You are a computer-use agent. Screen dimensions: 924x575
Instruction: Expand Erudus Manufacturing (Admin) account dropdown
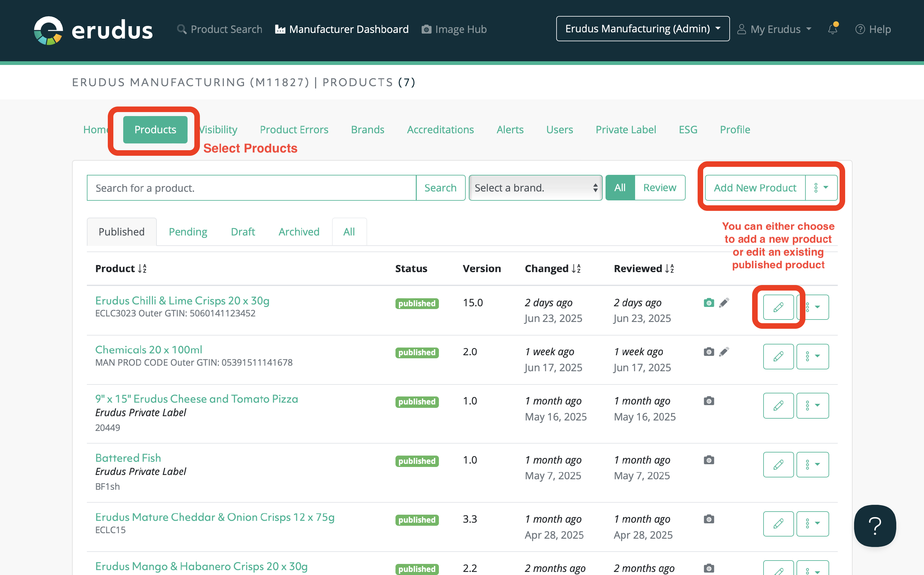642,29
